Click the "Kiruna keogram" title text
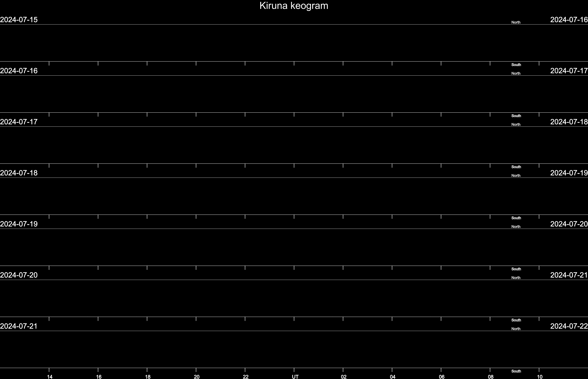This screenshot has height=379, width=588. [294, 6]
